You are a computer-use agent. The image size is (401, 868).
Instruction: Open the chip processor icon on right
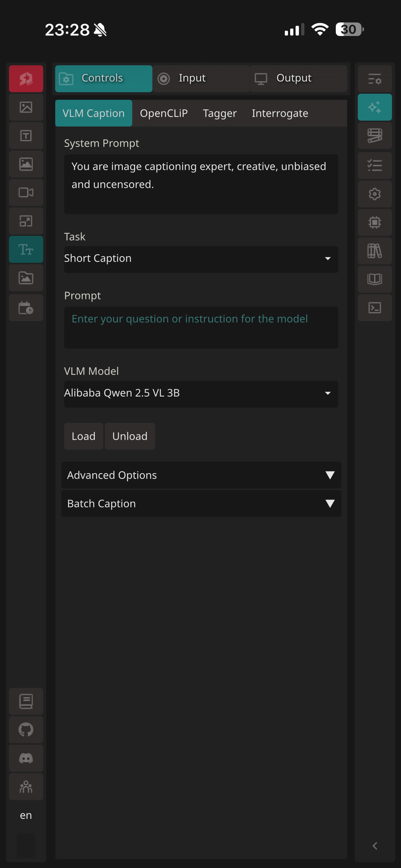coord(375,222)
